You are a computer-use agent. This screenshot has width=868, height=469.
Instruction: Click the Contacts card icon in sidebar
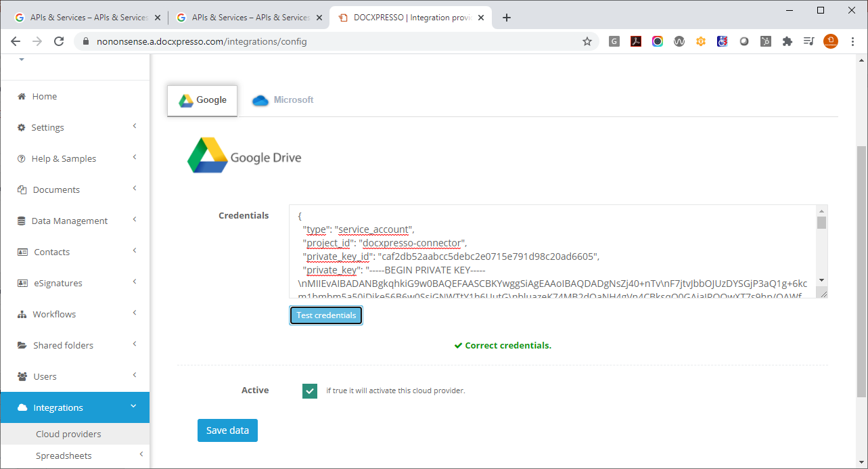[22, 252]
